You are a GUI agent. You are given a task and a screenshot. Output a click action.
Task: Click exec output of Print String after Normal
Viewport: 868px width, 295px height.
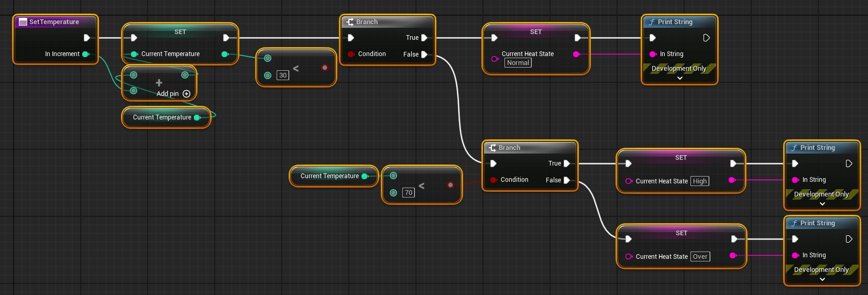[706, 38]
